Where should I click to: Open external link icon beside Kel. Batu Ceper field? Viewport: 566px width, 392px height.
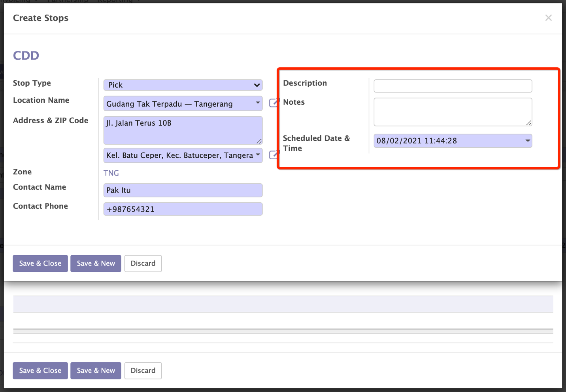pyautogui.click(x=274, y=155)
